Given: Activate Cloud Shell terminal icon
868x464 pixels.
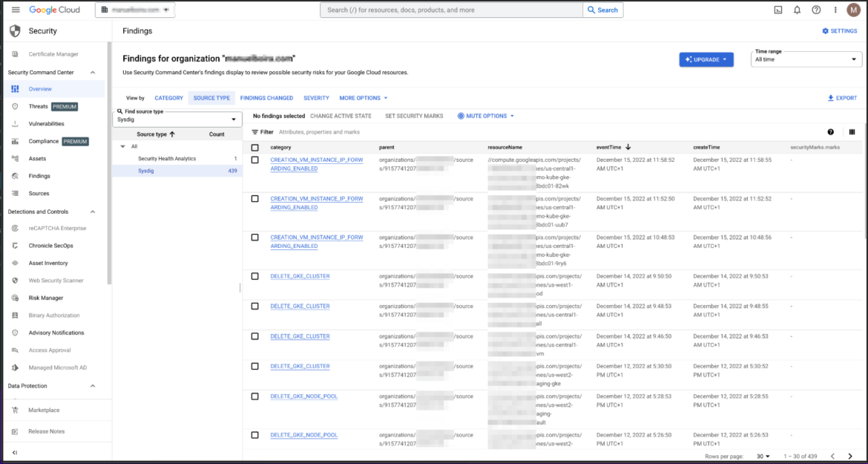Looking at the screenshot, I should pyautogui.click(x=777, y=10).
